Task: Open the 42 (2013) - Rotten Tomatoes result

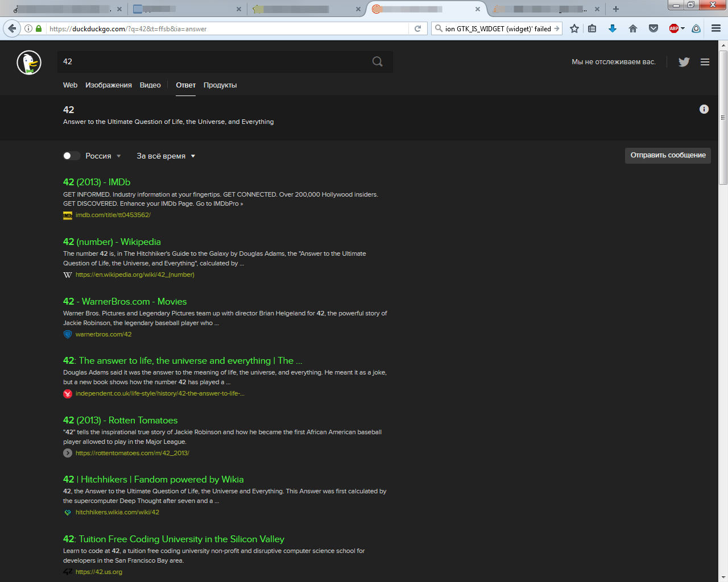Action: pos(121,420)
